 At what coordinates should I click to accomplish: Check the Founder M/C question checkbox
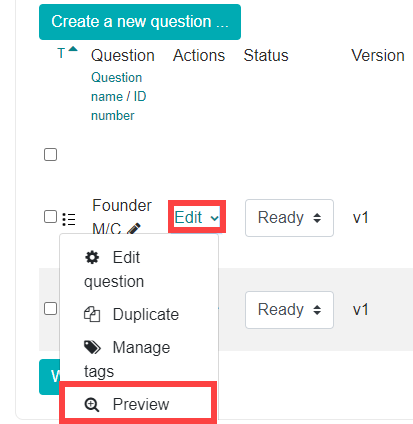tap(50, 217)
